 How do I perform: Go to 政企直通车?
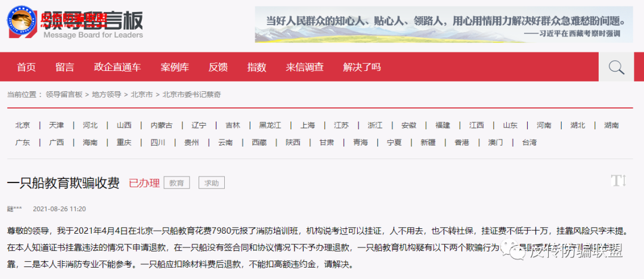click(117, 67)
